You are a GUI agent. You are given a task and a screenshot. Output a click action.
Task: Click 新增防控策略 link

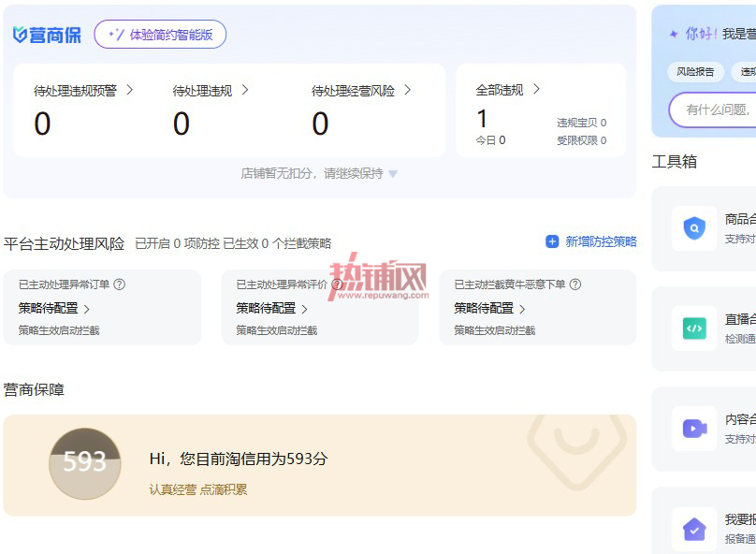tap(601, 241)
